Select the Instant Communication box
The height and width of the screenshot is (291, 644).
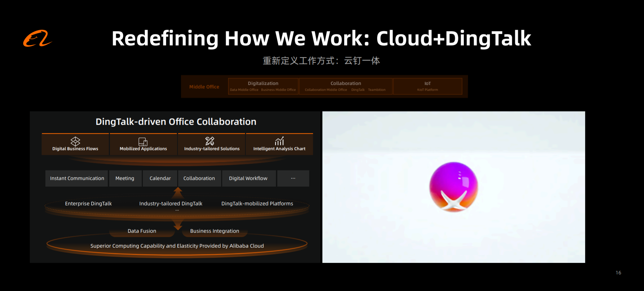coord(77,178)
